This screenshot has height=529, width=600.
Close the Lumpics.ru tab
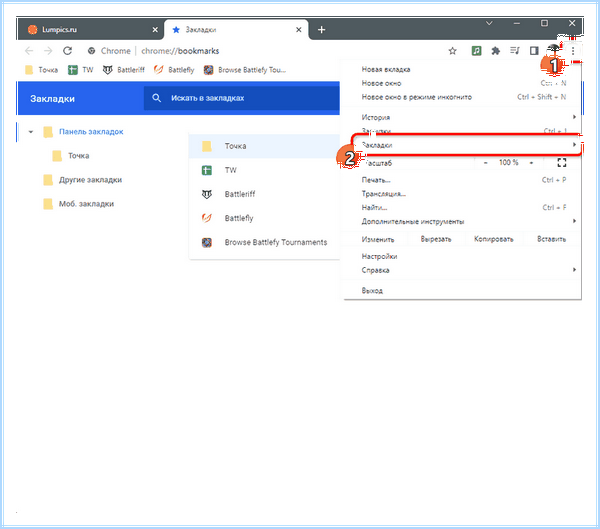155,29
